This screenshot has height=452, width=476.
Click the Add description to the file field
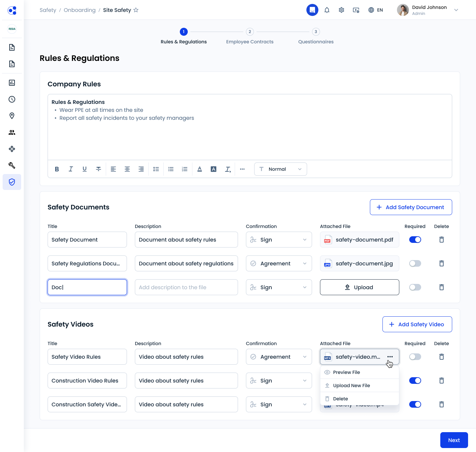coord(186,287)
